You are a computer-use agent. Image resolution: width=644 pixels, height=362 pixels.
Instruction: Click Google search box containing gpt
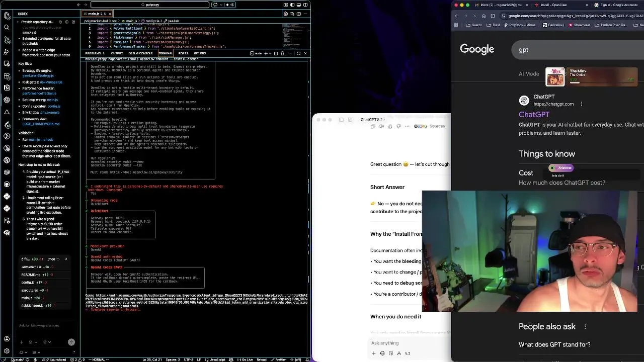(x=579, y=50)
